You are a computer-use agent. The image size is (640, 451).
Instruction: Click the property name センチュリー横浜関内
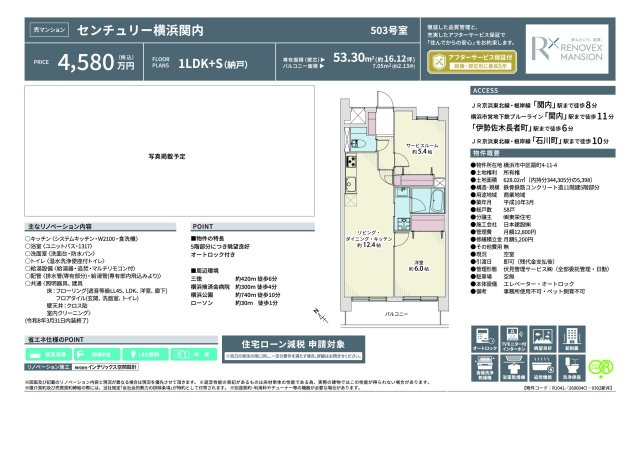(140, 30)
